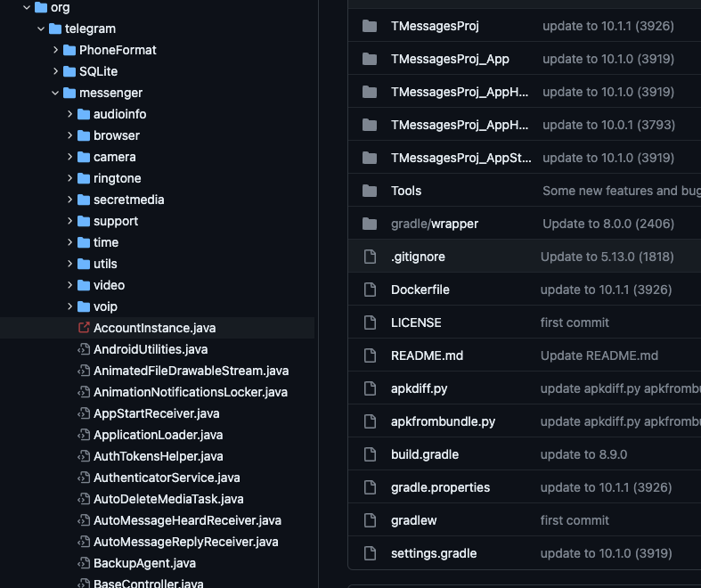The height and width of the screenshot is (588, 701).
Task: Click the build.gradle file icon
Action: pos(371,454)
